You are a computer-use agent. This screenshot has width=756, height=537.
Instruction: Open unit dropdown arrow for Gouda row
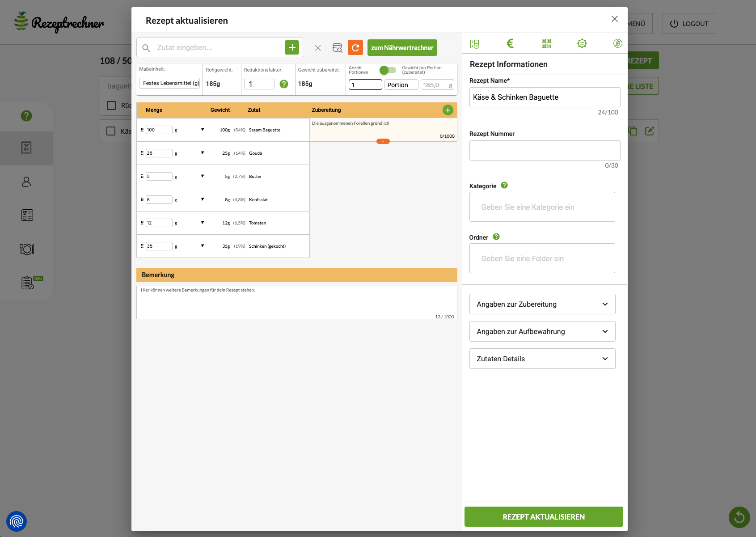click(x=203, y=153)
